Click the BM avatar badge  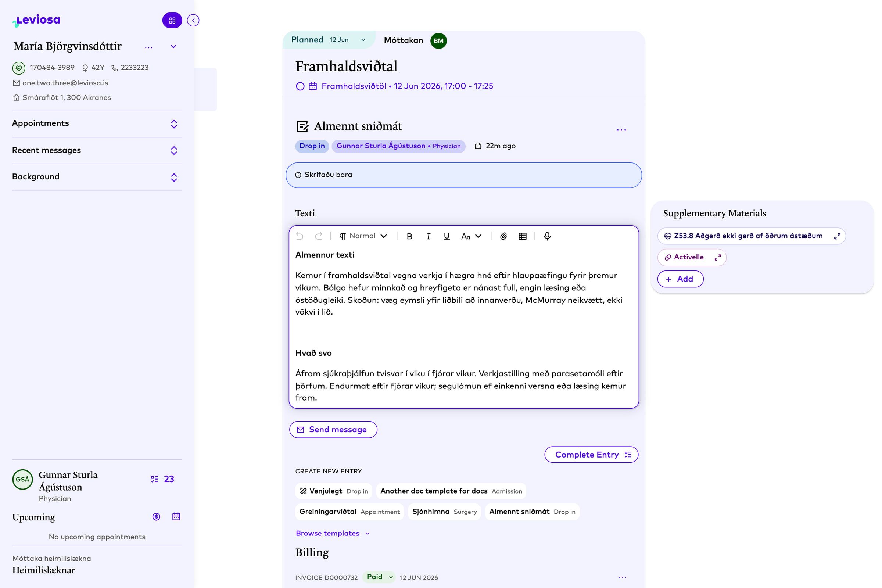point(438,41)
